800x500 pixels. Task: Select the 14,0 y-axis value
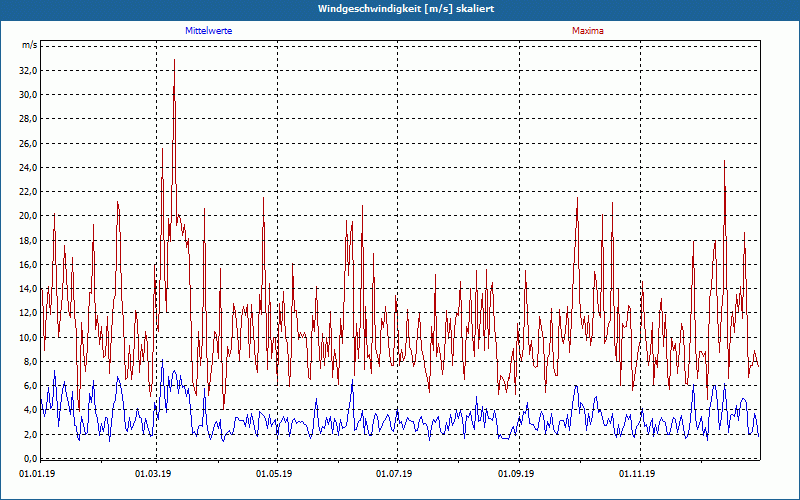click(x=28, y=289)
